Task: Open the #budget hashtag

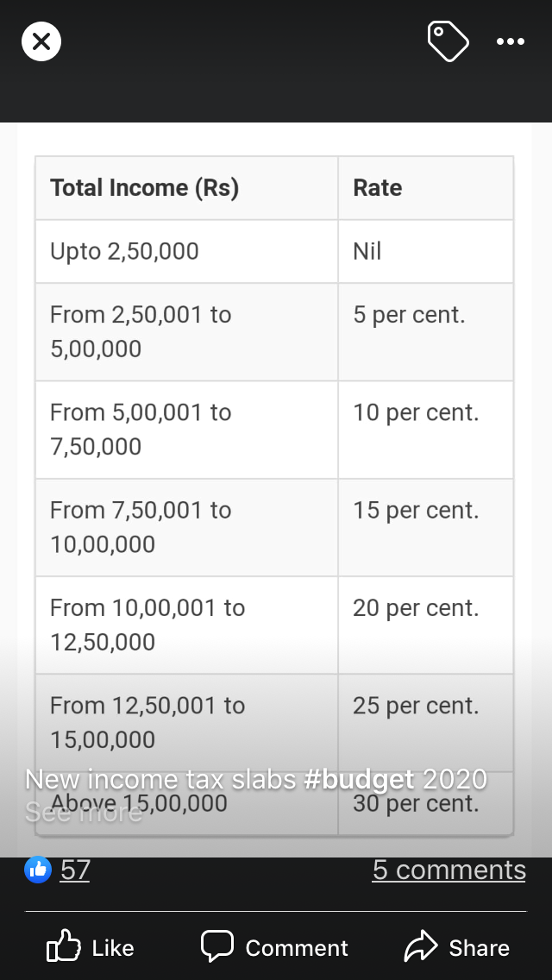Action: (x=356, y=778)
